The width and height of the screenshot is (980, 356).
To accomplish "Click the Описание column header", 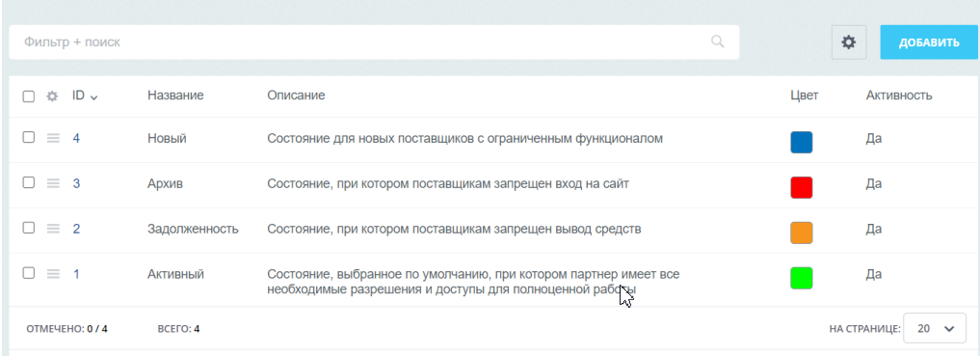I will tap(296, 96).
